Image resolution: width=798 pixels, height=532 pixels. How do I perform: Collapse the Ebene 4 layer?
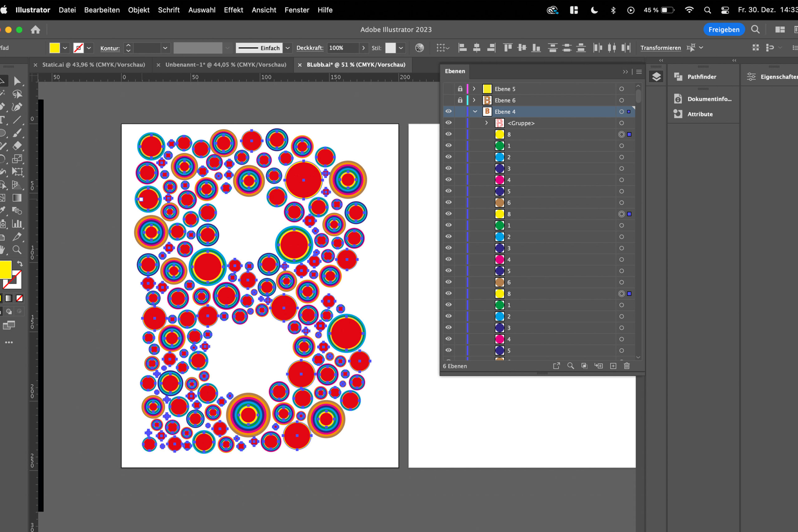pyautogui.click(x=475, y=111)
